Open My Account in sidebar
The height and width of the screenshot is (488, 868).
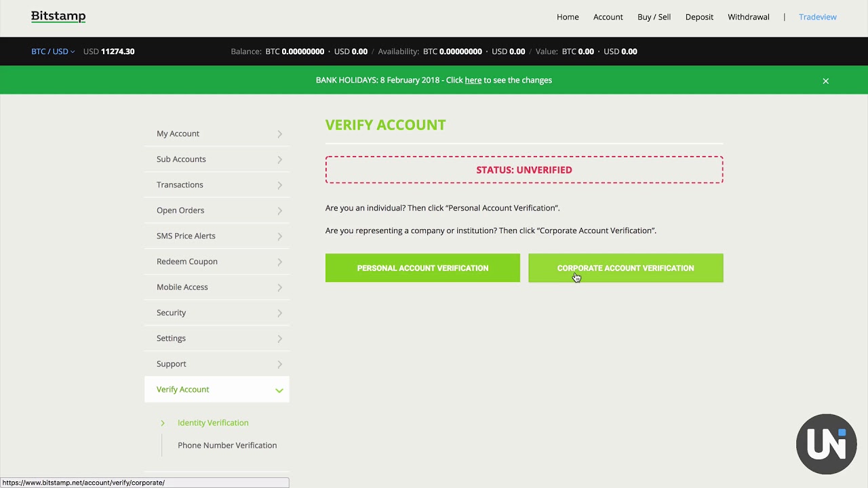point(217,134)
